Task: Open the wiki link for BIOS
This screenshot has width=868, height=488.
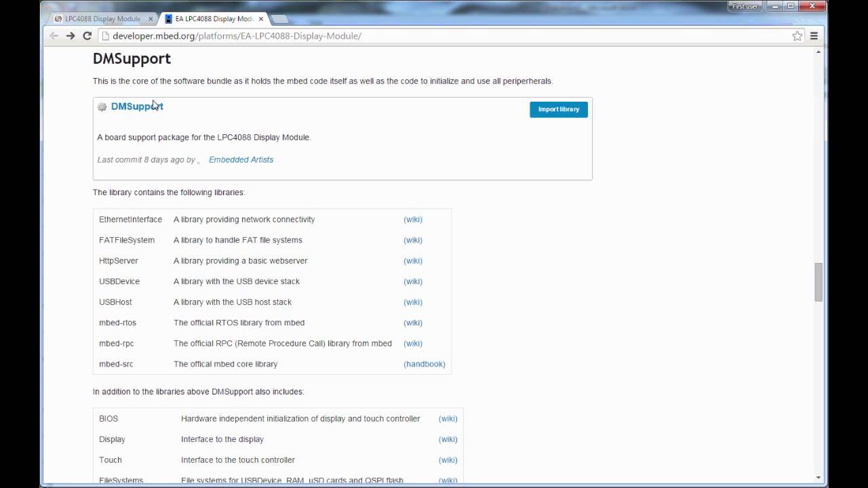Action: click(x=448, y=419)
